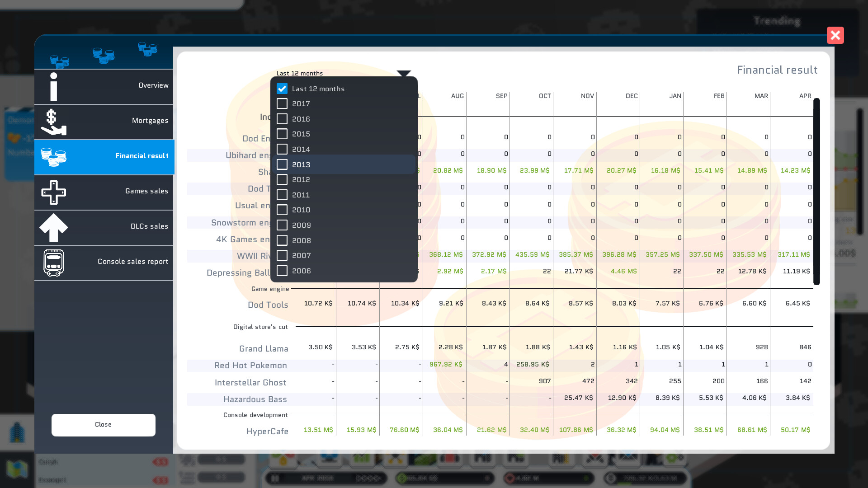Image resolution: width=868 pixels, height=488 pixels.
Task: Click the Mortgages dollar-hand icon
Action: (53, 122)
